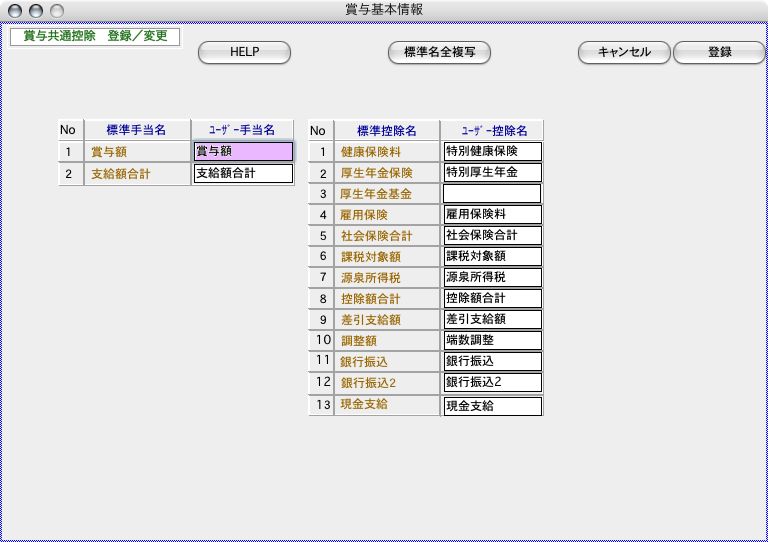This screenshot has width=768, height=542.
Task: Select the 賞与額 user allowance name field
Action: point(243,152)
